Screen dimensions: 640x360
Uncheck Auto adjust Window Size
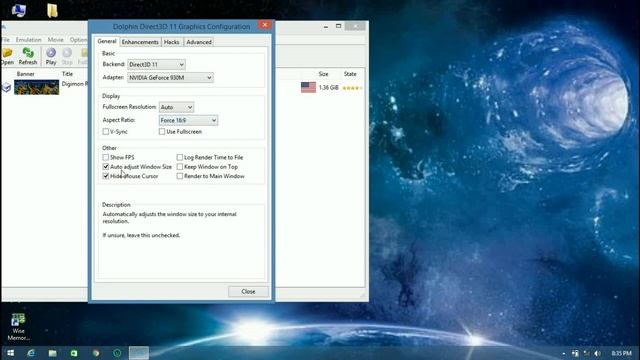pyautogui.click(x=106, y=167)
